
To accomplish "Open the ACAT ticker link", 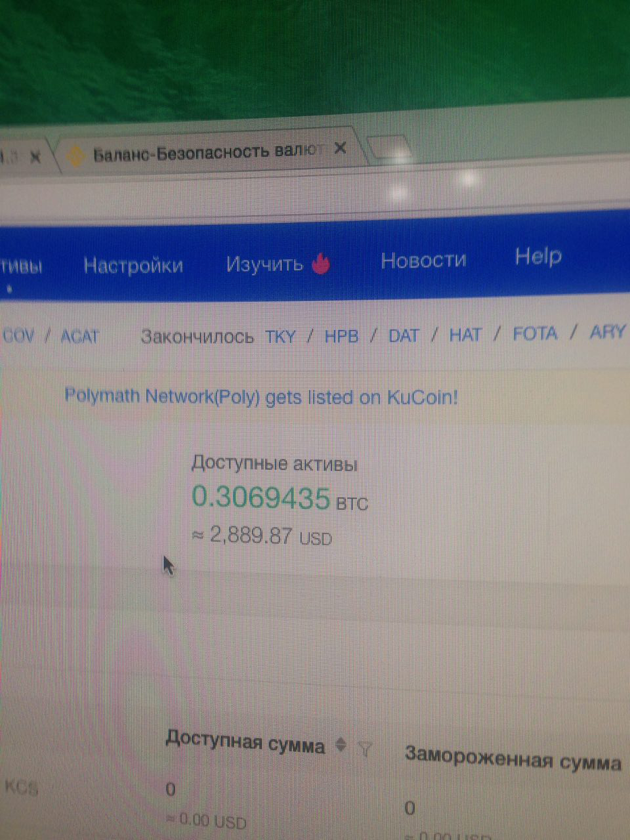I will [x=79, y=337].
